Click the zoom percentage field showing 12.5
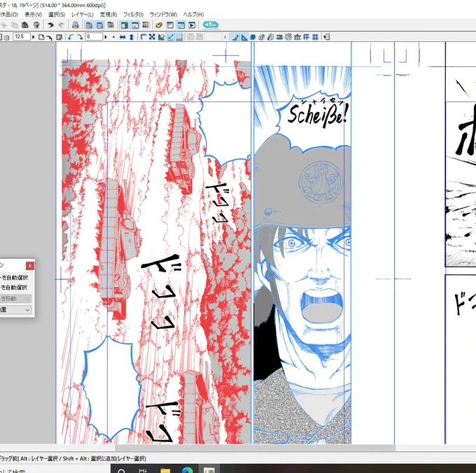The height and width of the screenshot is (473, 476). point(22,37)
